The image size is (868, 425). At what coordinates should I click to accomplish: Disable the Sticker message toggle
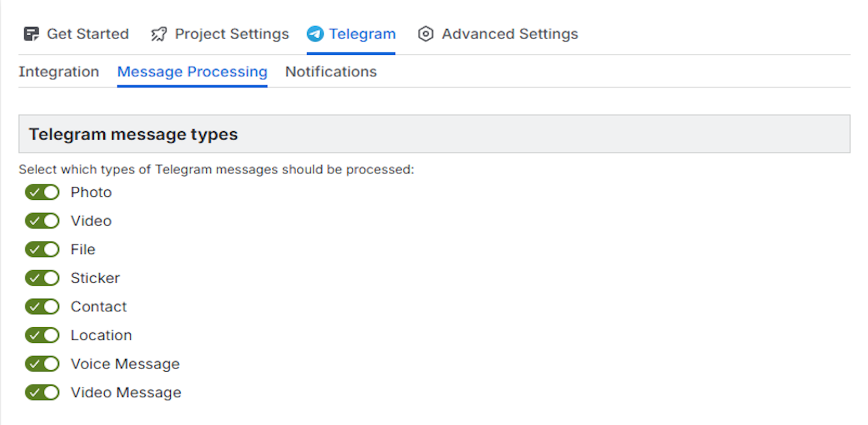tap(42, 278)
